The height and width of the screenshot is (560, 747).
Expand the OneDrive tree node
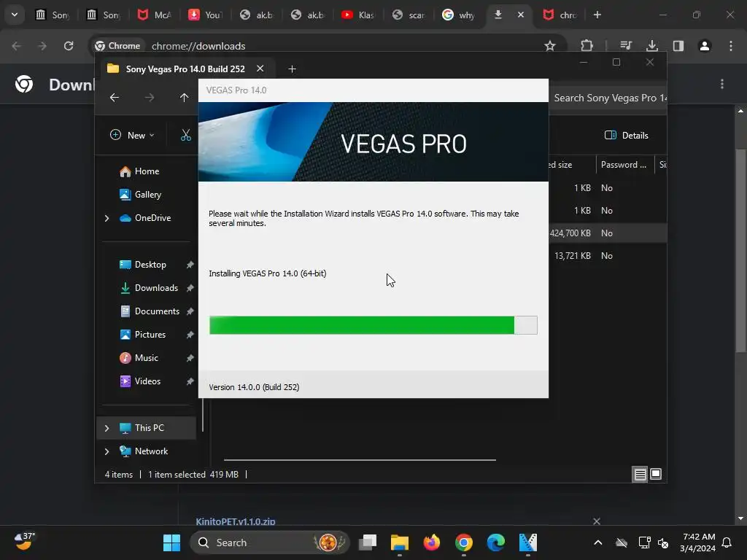coord(107,218)
